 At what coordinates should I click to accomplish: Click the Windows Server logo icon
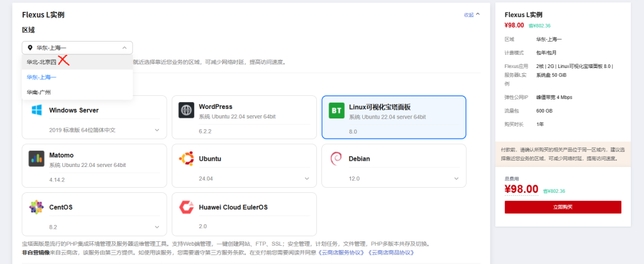[36, 110]
